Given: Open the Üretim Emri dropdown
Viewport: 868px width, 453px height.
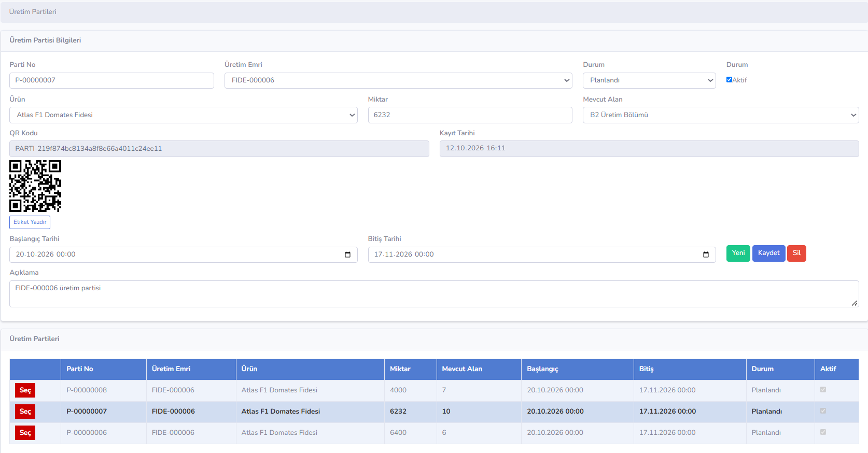Looking at the screenshot, I should click(x=398, y=80).
